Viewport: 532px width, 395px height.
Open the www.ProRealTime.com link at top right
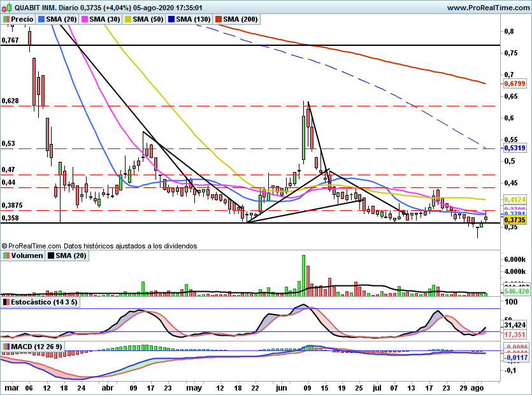(487, 8)
